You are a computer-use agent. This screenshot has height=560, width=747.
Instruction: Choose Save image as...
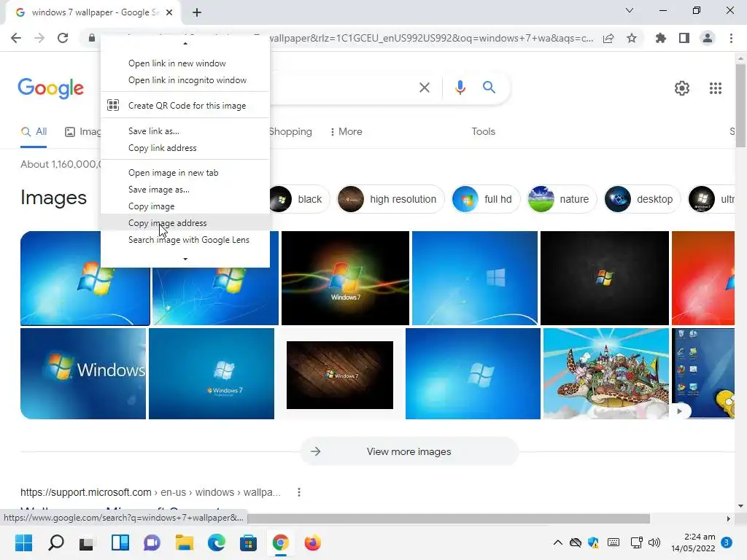click(185, 189)
